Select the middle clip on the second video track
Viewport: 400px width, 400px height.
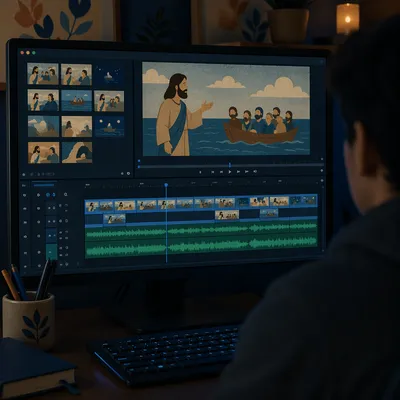227,215
